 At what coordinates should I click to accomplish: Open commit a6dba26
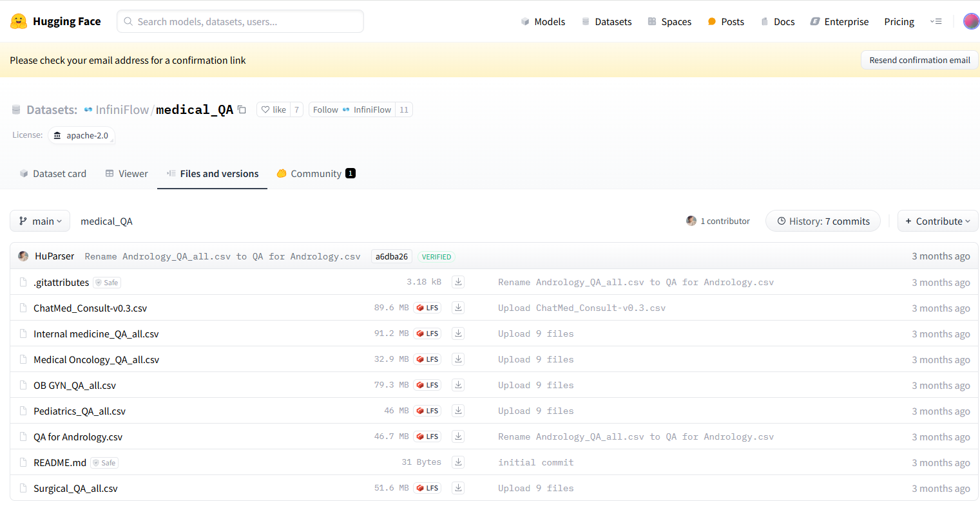click(392, 256)
